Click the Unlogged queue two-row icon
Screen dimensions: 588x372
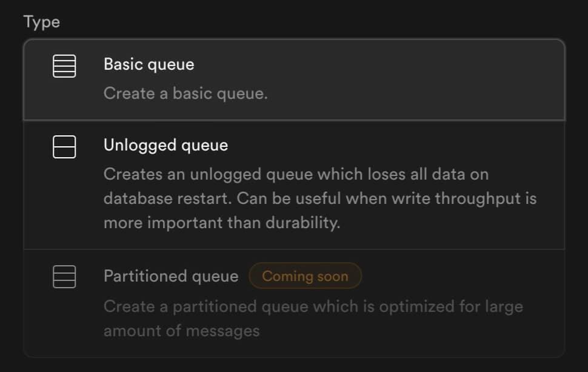pos(64,147)
